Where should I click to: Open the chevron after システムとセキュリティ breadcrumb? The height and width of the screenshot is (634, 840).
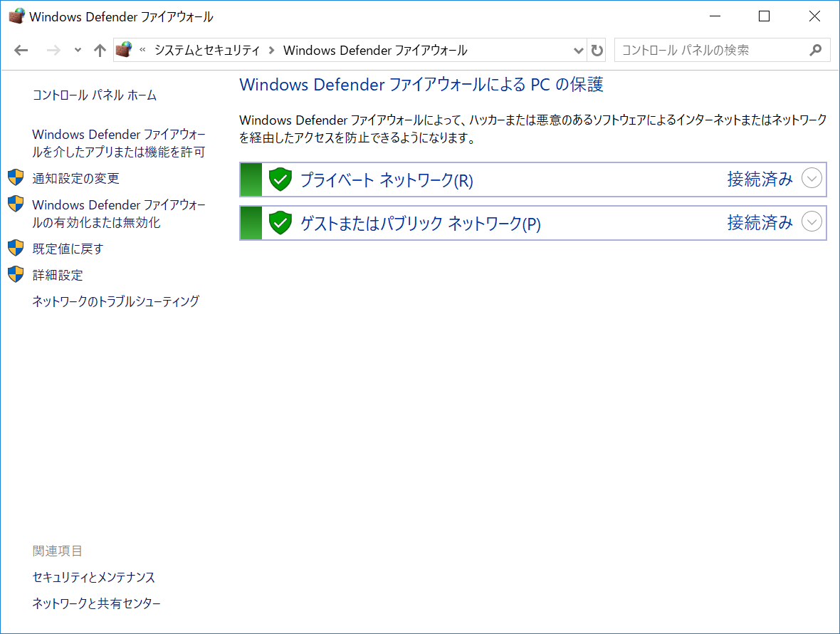click(272, 51)
